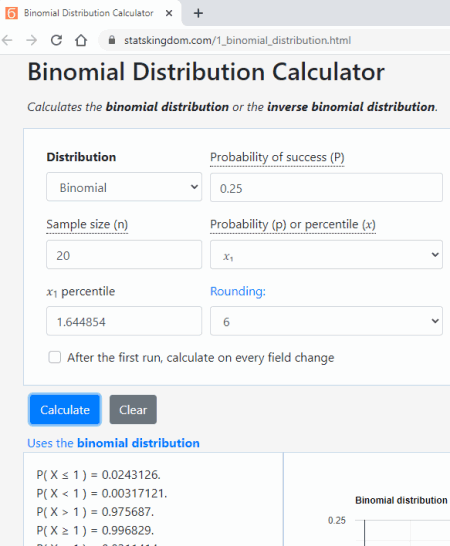Focus the Probability of success field

pyautogui.click(x=326, y=187)
